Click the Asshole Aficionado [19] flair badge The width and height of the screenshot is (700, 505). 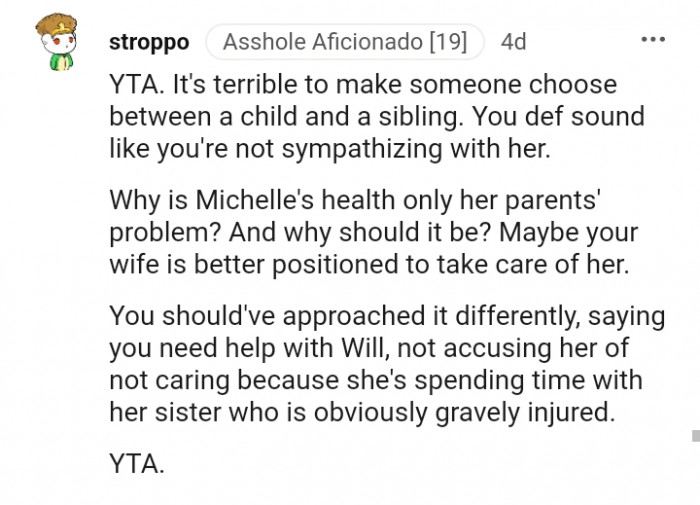(x=345, y=42)
